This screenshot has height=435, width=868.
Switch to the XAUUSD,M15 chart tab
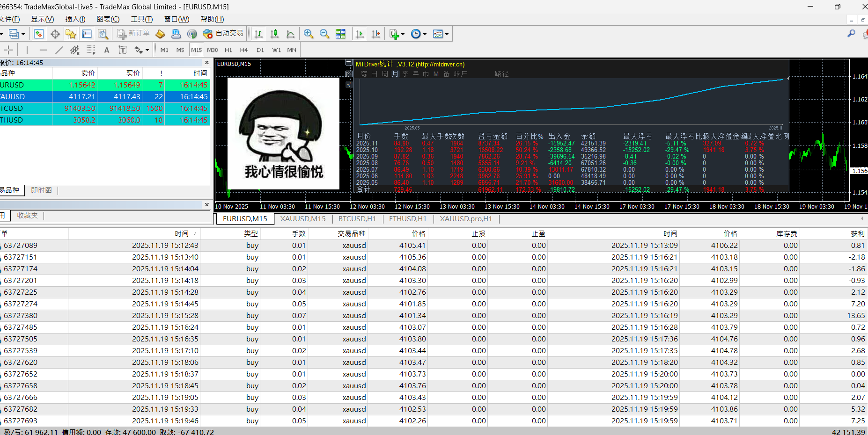(x=302, y=219)
